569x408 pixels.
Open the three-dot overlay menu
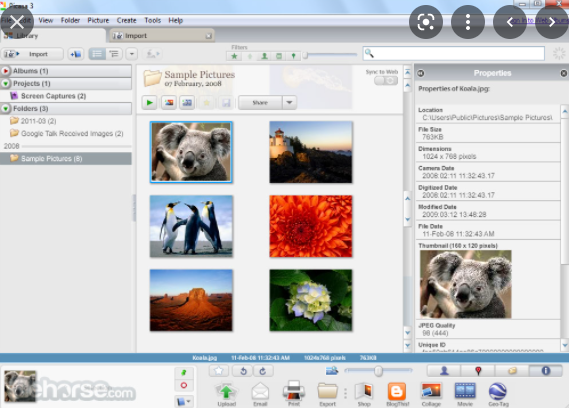pos(468,22)
